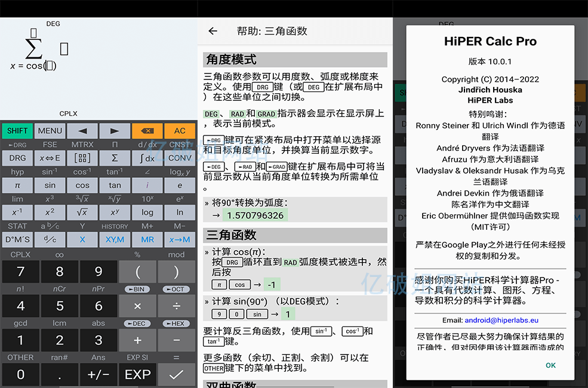
Task: Toggle the SHIFT key
Action: coord(17,131)
